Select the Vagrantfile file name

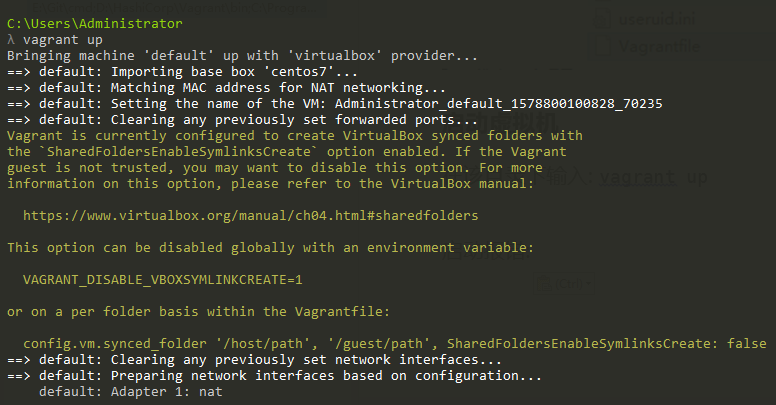[658, 45]
